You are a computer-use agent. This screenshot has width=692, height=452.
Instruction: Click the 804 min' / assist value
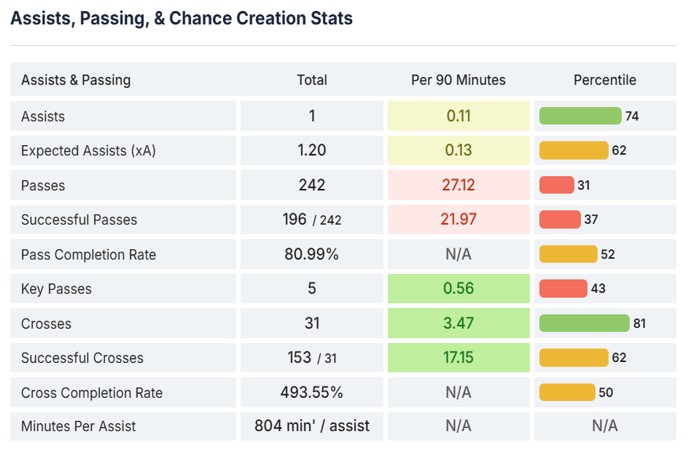(312, 426)
